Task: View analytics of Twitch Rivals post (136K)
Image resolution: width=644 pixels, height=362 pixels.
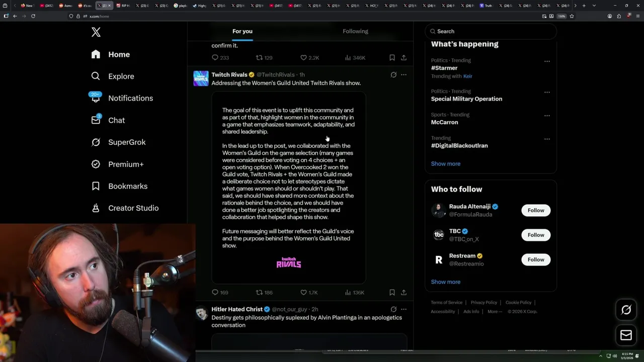Action: pyautogui.click(x=355, y=292)
